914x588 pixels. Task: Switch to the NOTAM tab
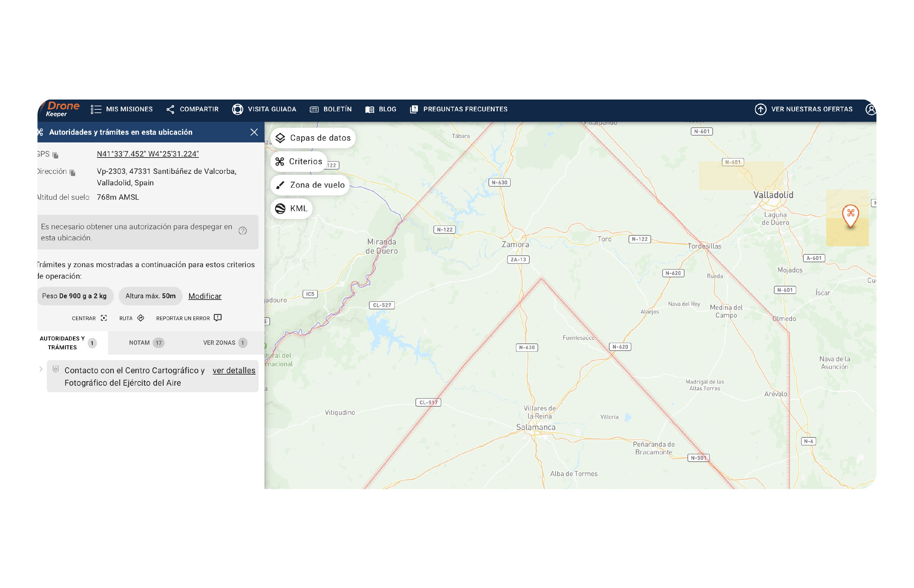tap(146, 343)
